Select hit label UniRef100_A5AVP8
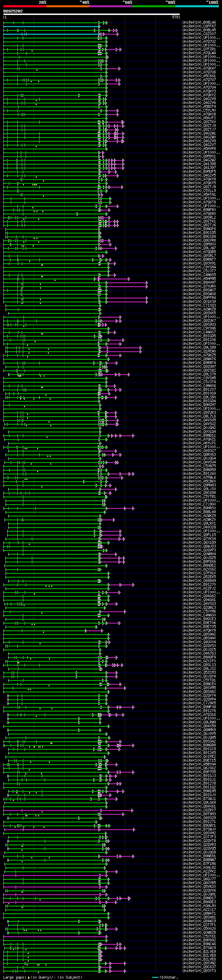 tap(199, 148)
